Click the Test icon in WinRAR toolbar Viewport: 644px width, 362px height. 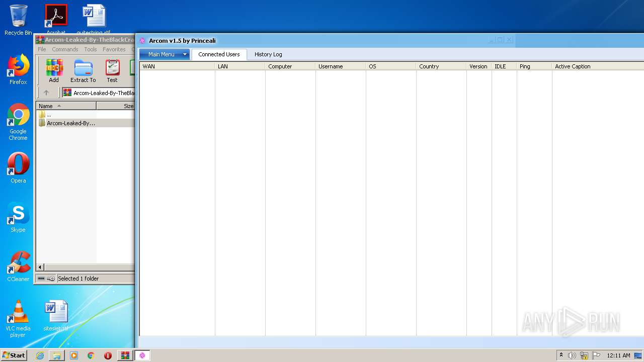click(112, 71)
